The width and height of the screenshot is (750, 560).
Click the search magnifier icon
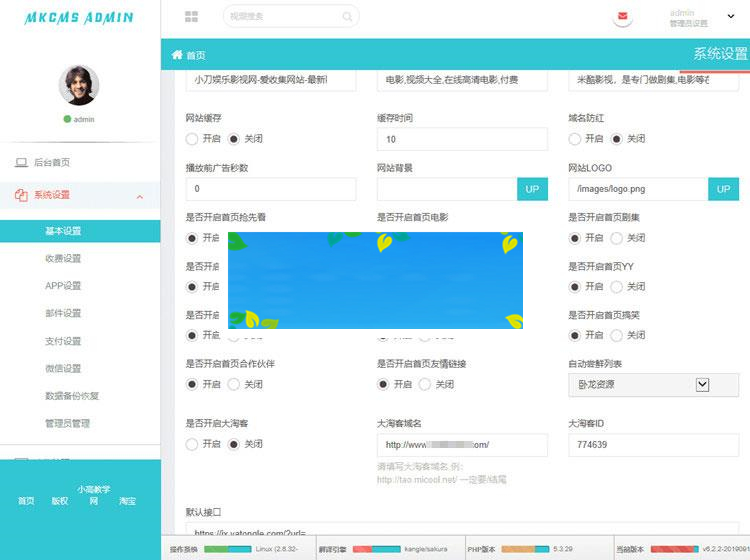point(348,17)
